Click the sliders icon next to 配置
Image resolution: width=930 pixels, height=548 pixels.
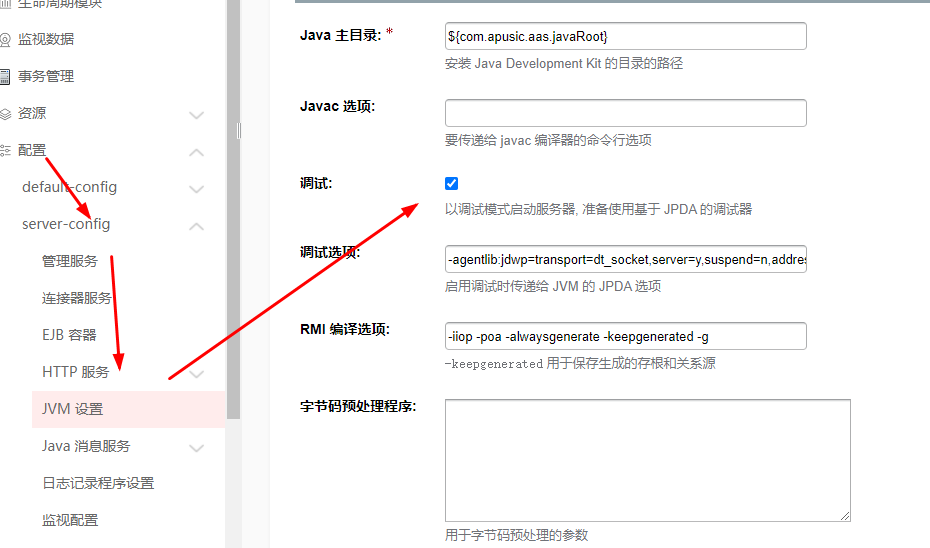click(5, 151)
